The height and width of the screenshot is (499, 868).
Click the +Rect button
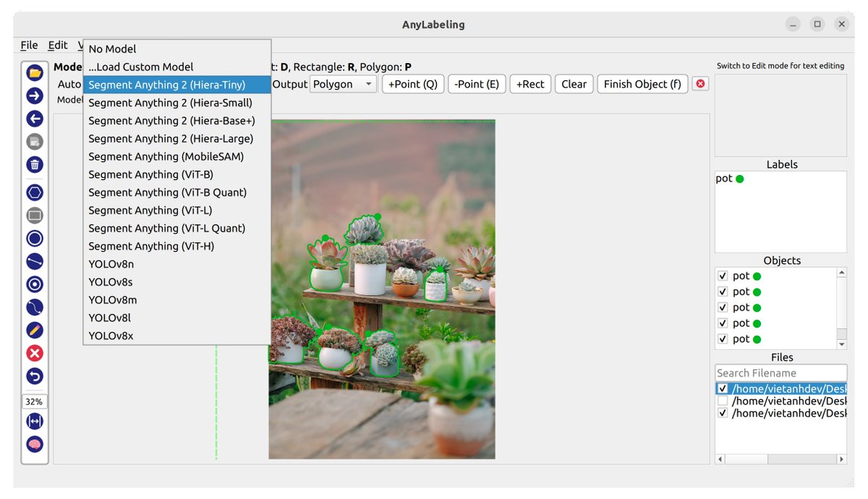click(x=530, y=84)
